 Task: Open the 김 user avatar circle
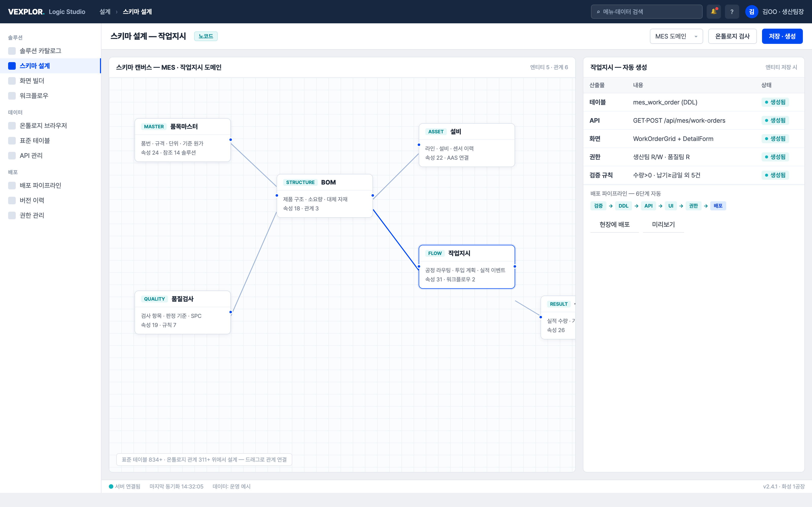click(x=752, y=12)
